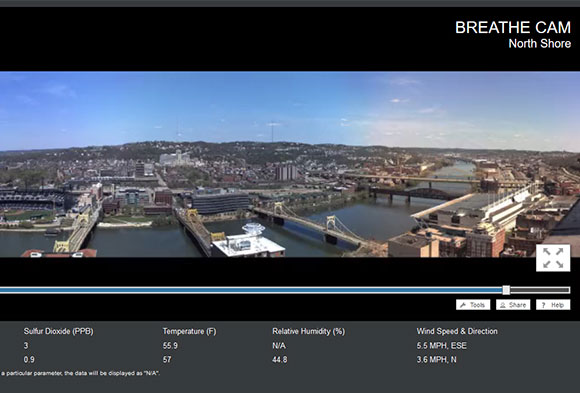Click the timeline slider handle
The image size is (580, 393).
506,290
